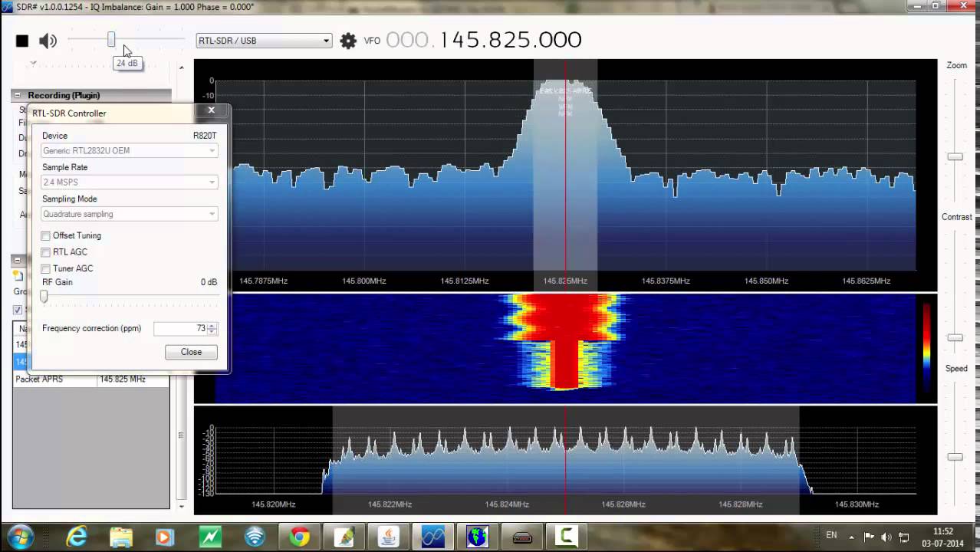This screenshot has height=552, width=980.
Task: Adjust the Zoom slider
Action: tap(955, 156)
